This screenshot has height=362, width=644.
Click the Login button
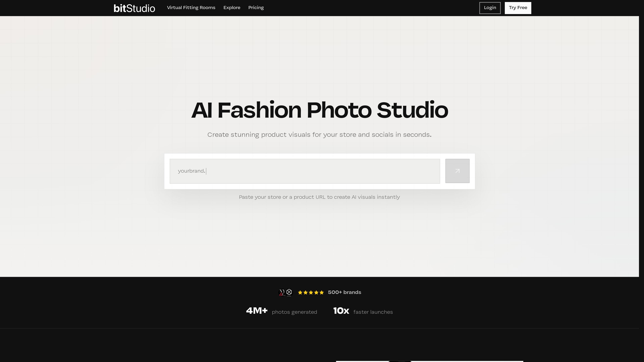(x=490, y=8)
